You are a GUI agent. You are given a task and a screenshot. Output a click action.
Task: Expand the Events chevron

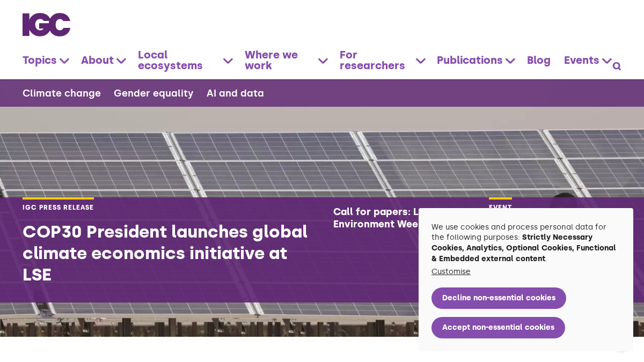606,61
